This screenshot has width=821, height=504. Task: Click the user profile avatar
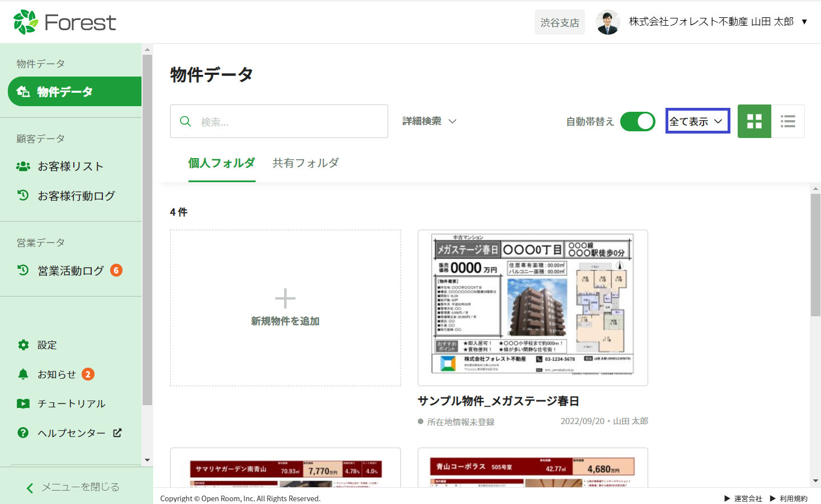click(x=608, y=22)
